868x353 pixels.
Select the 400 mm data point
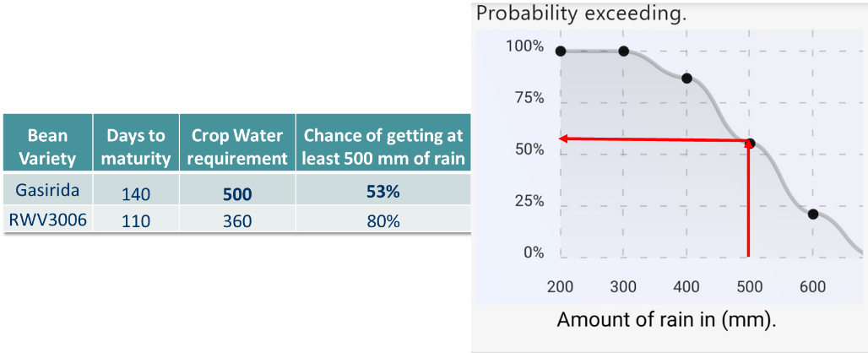pyautogui.click(x=686, y=78)
